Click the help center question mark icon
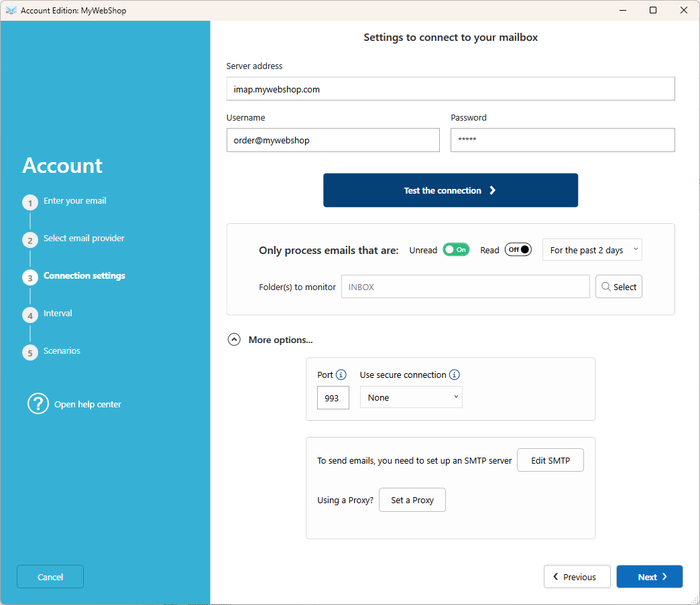This screenshot has width=700, height=605. 38,404
